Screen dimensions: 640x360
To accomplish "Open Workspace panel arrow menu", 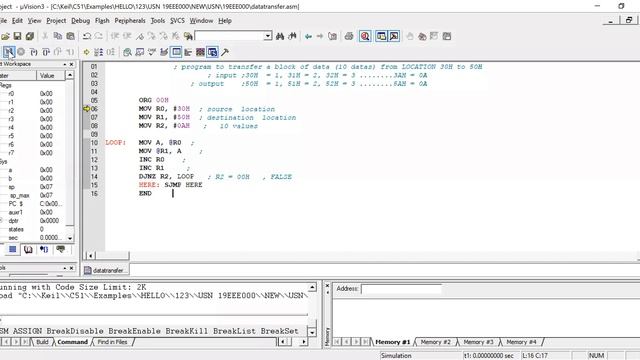I will [x=64, y=64].
